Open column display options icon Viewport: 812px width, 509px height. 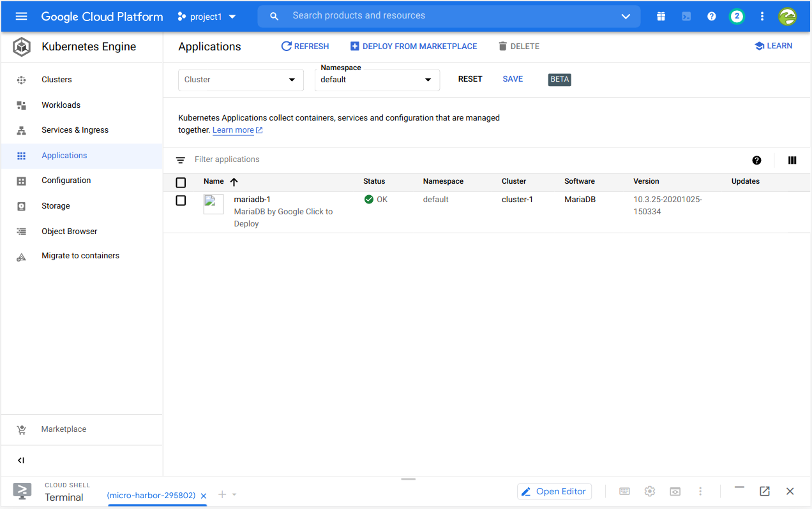tap(792, 161)
